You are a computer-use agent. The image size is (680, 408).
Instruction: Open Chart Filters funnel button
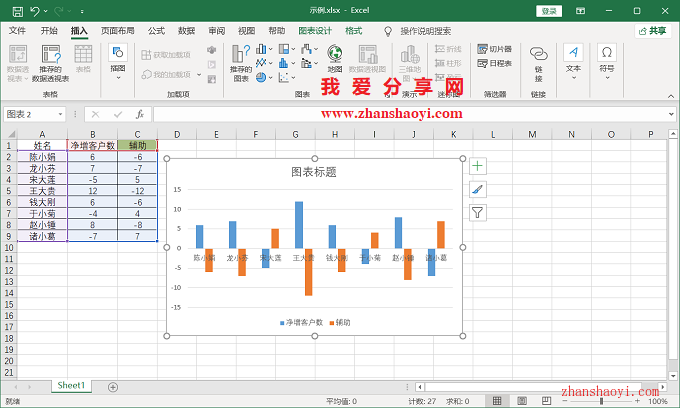pos(477,212)
